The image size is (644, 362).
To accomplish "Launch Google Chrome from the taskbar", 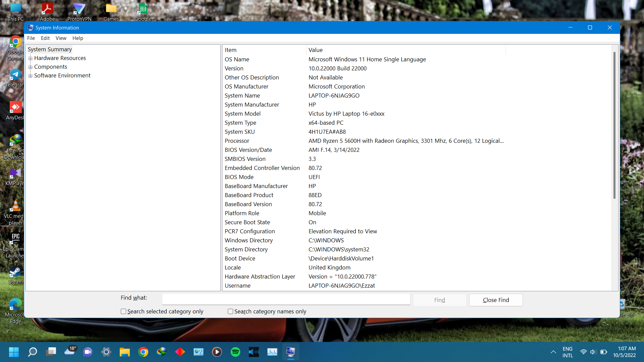I will click(x=143, y=352).
